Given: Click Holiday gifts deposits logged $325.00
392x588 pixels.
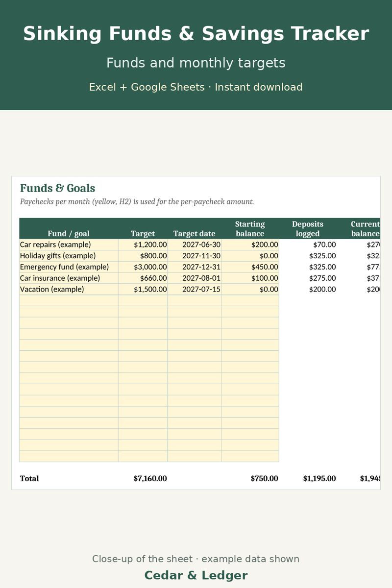Looking at the screenshot, I should coord(308,256).
